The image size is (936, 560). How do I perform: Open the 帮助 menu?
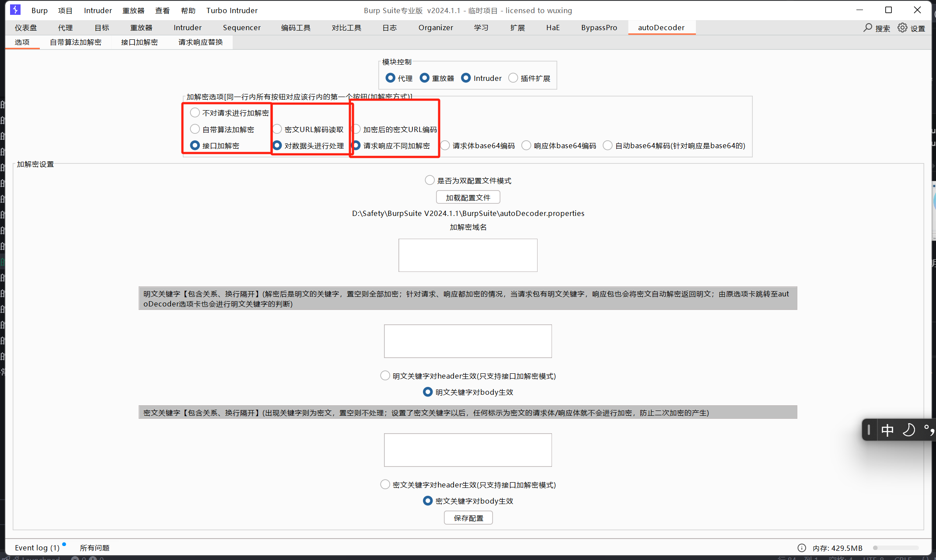click(x=188, y=10)
